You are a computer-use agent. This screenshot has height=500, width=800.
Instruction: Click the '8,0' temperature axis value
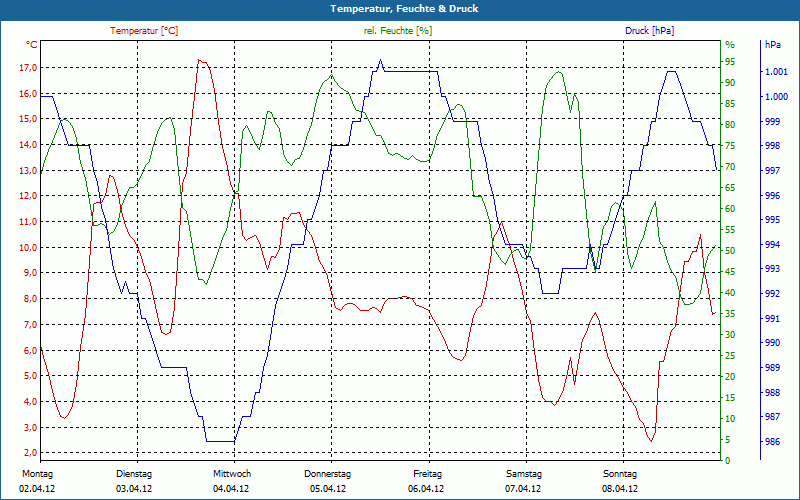pos(30,299)
